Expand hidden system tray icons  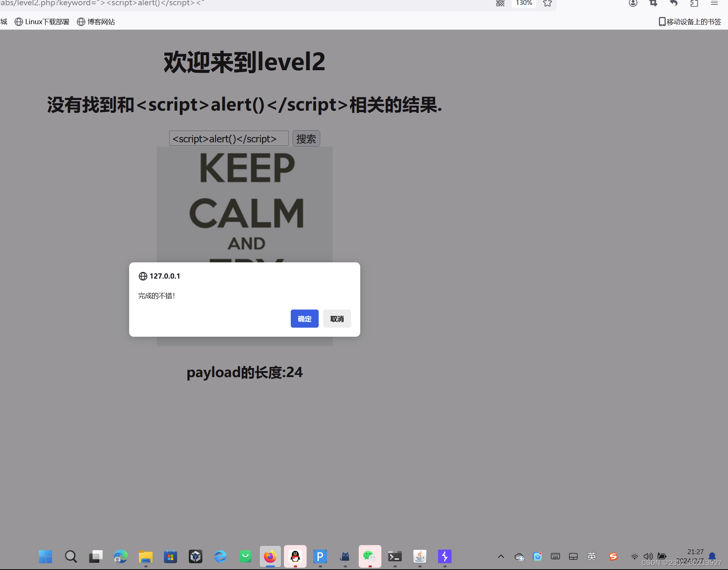(x=501, y=556)
